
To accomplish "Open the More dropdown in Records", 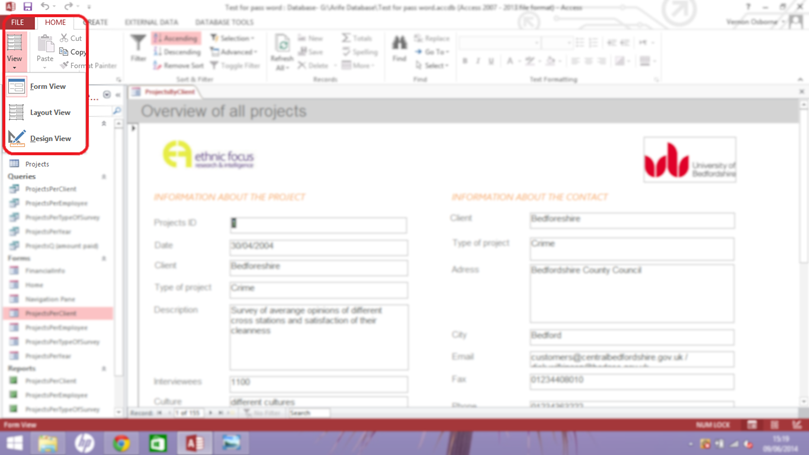I will pos(358,66).
